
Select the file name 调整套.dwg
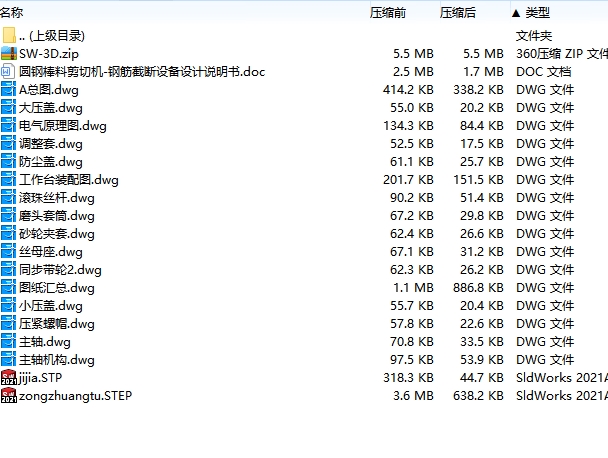pos(51,143)
